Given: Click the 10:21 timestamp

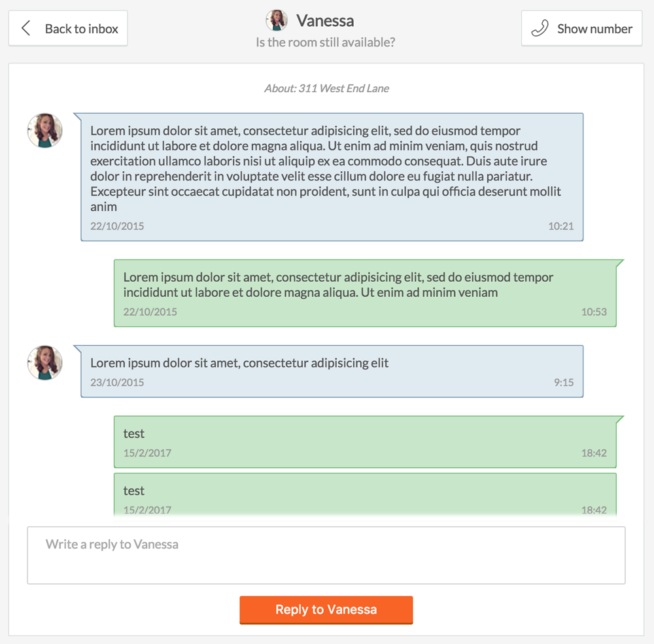Looking at the screenshot, I should [560, 226].
